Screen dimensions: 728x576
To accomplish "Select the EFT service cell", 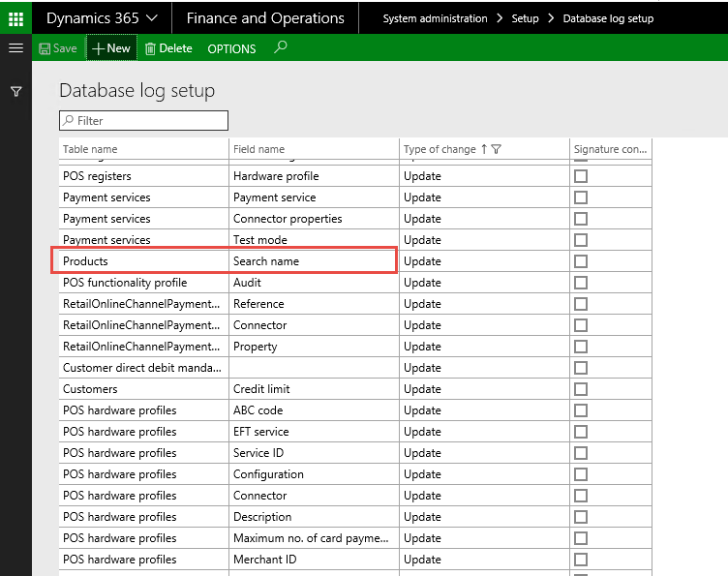I will 314,432.
